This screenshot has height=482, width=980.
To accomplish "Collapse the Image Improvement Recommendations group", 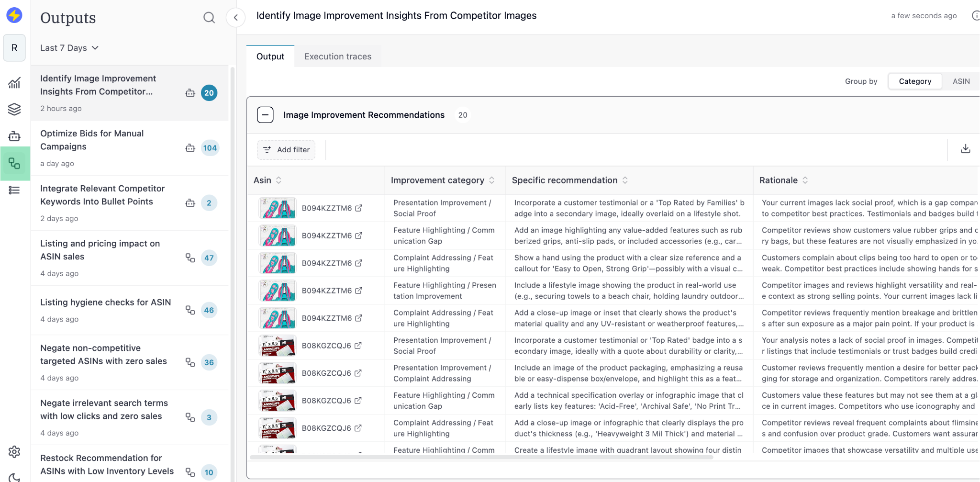I will point(265,115).
